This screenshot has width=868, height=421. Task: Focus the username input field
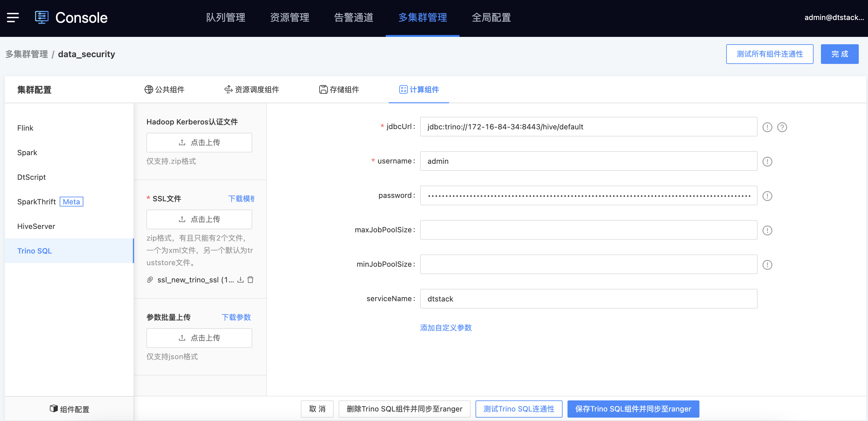(588, 161)
